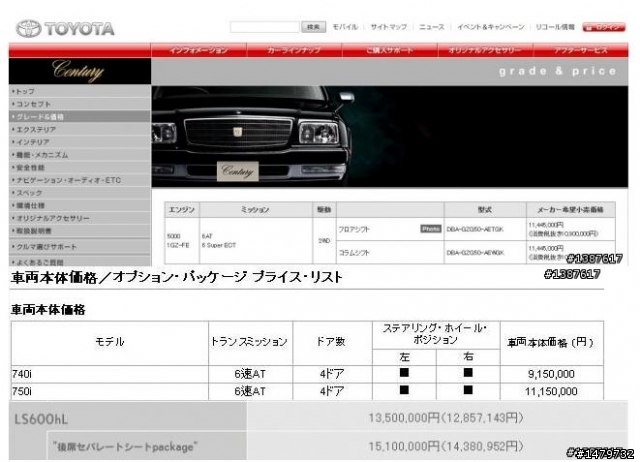Click the コラムシフト row label
The image size is (640, 462).
354,253
